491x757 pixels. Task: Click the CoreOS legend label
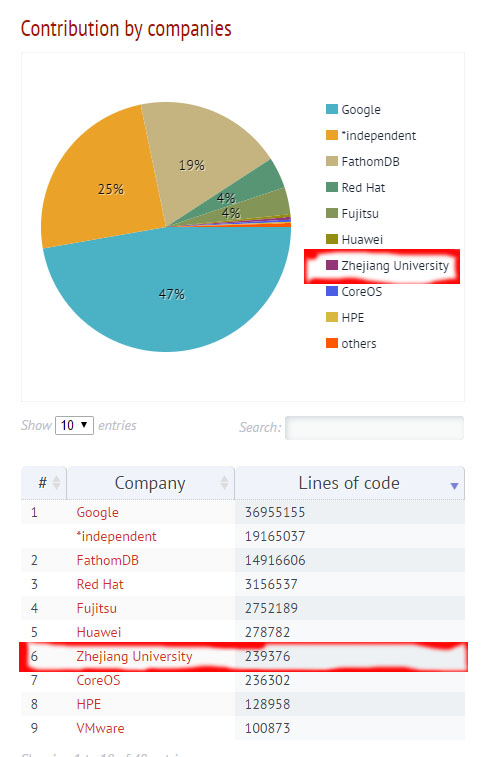(362, 292)
